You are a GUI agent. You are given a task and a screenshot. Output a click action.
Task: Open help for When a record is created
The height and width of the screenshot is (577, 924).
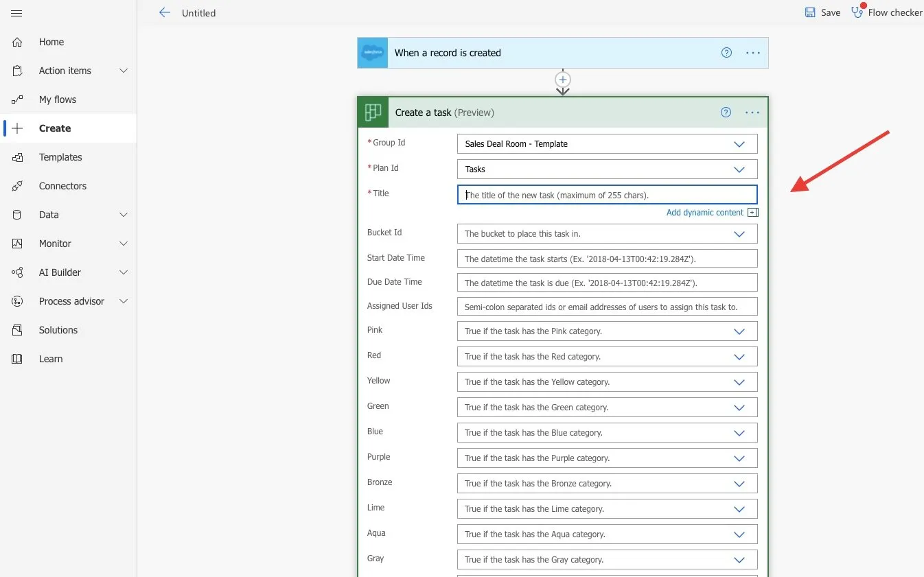tap(726, 53)
